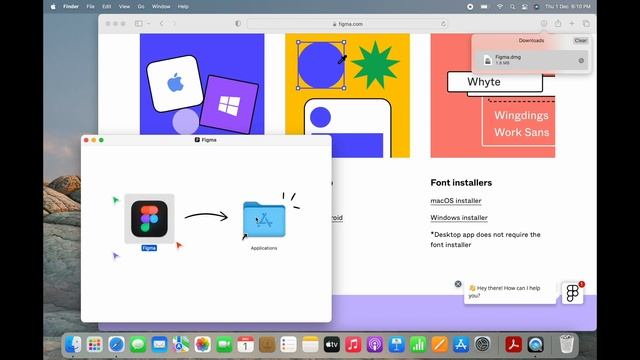Open Adobe Acrobat from the Dock
The height and width of the screenshot is (360, 640).
(x=513, y=345)
